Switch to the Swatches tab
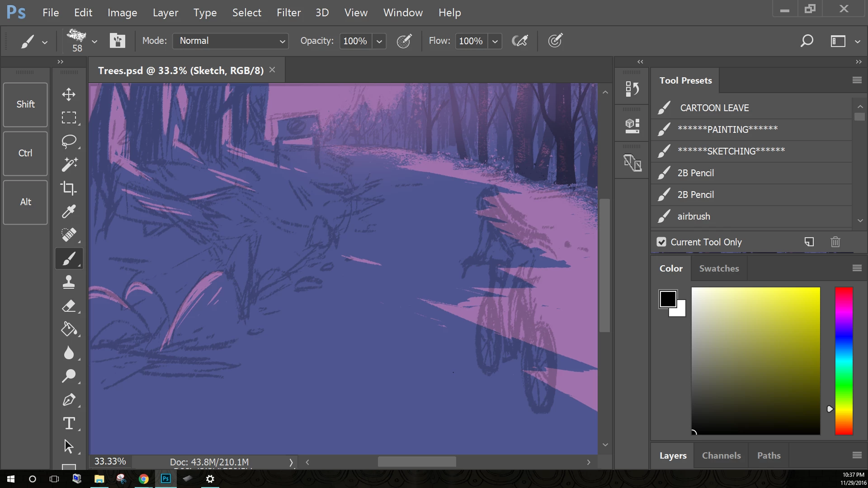Screen dimensions: 868x488 pyautogui.click(x=719, y=268)
